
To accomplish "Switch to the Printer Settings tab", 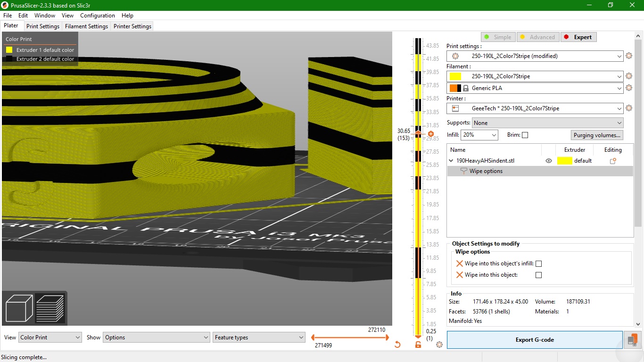I will pos(132,26).
